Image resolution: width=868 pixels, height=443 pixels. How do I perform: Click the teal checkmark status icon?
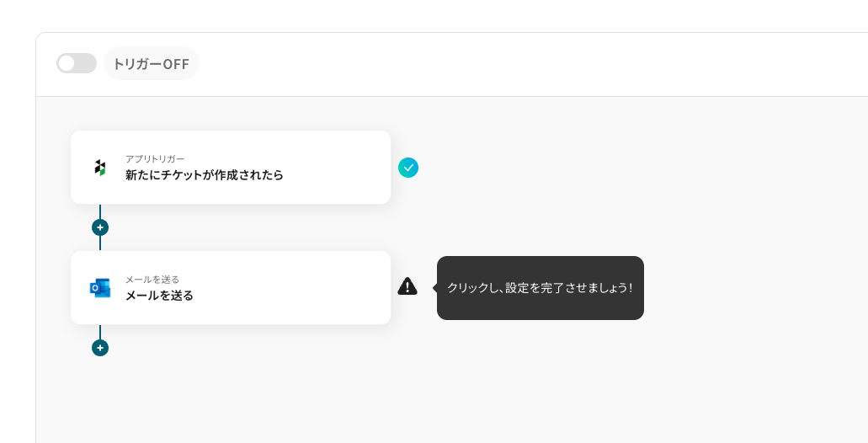pos(408,168)
